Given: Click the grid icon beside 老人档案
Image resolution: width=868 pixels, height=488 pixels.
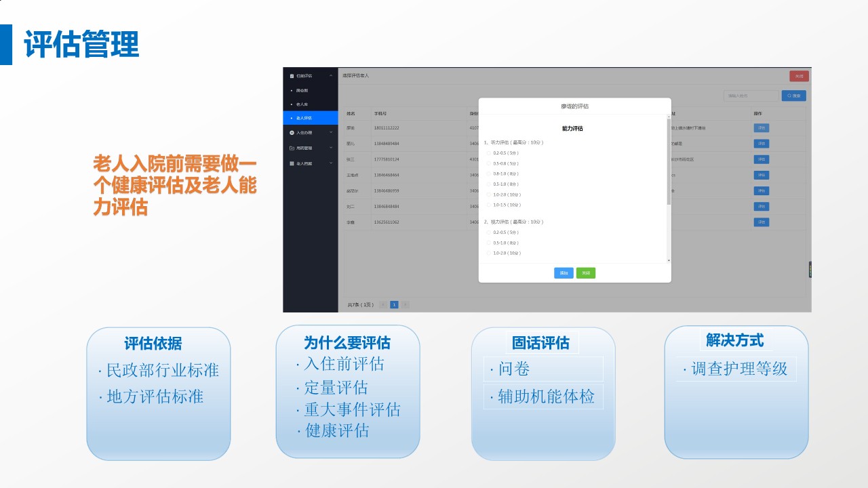Looking at the screenshot, I should click(x=292, y=163).
